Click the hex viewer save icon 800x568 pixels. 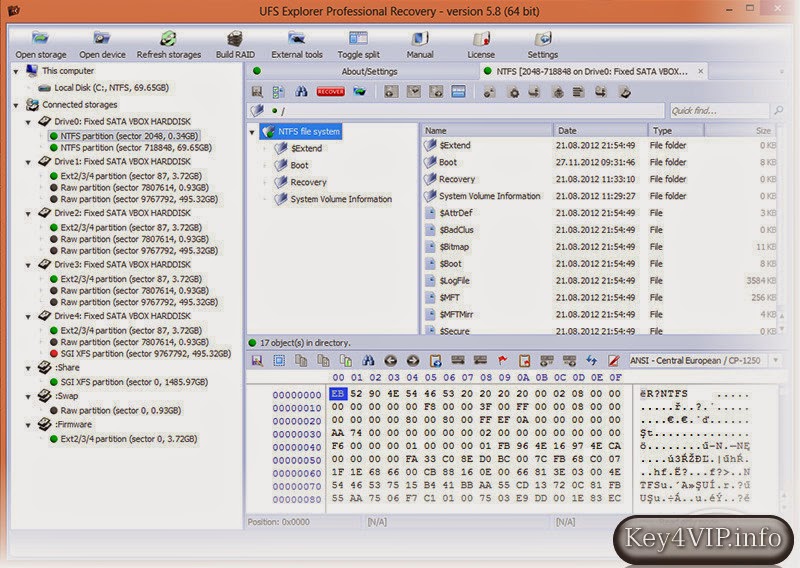click(257, 361)
